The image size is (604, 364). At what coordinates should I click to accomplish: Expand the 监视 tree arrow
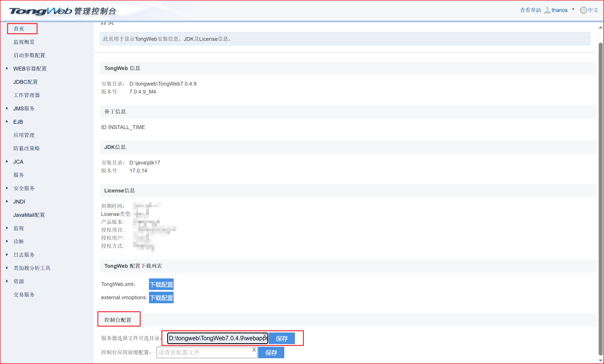pos(7,228)
